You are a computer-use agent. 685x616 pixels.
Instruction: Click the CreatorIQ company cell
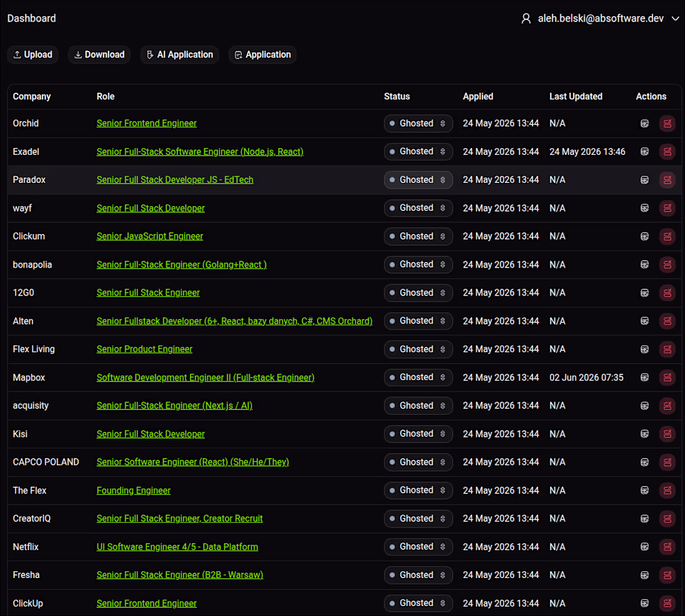tap(32, 519)
